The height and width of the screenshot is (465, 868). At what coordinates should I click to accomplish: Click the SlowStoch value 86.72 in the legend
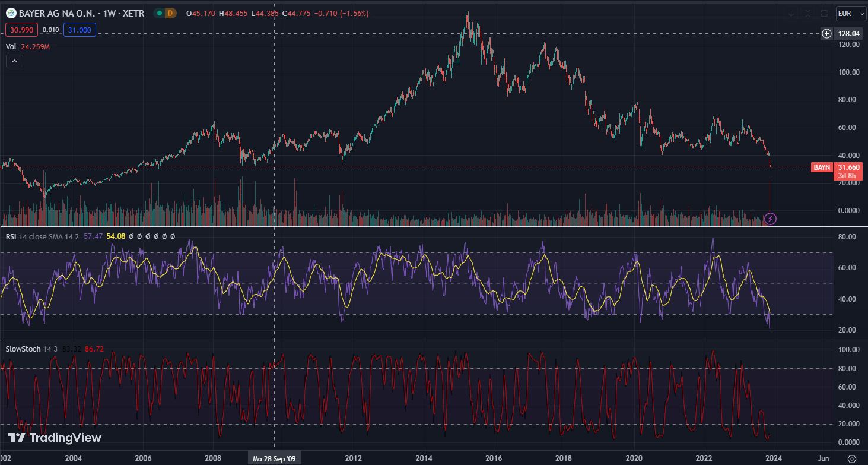click(94, 349)
